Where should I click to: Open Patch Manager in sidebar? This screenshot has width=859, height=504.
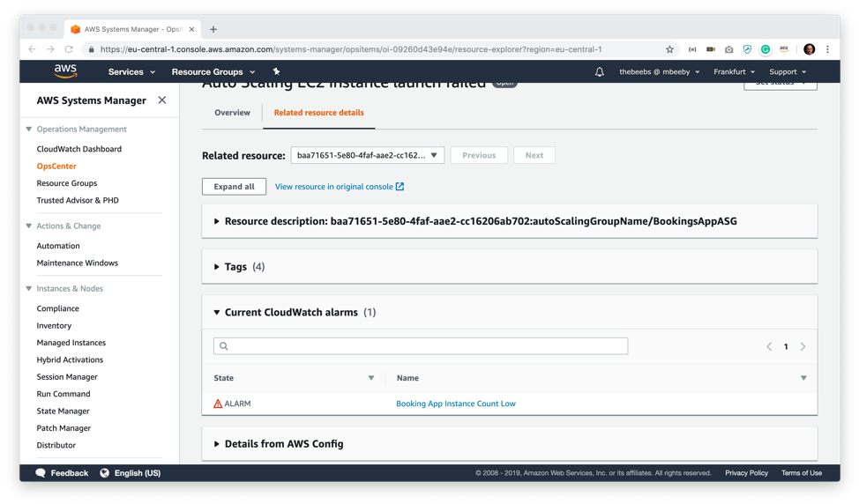tap(63, 428)
